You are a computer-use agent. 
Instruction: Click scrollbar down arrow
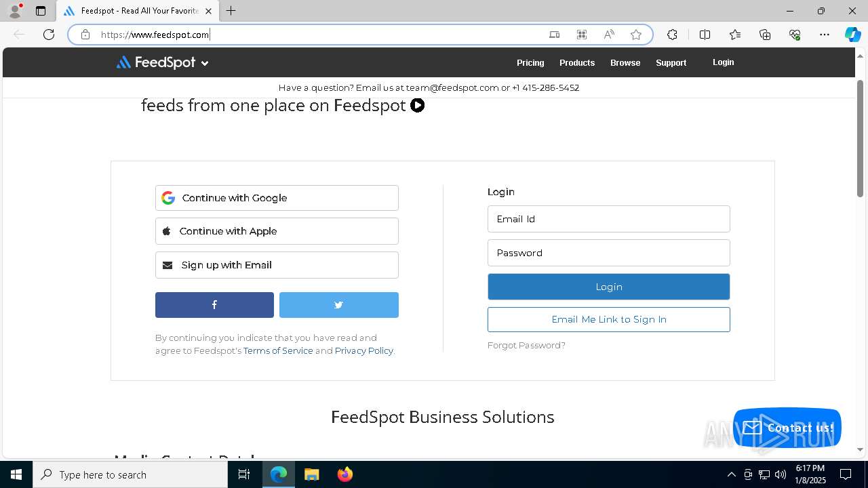click(860, 449)
